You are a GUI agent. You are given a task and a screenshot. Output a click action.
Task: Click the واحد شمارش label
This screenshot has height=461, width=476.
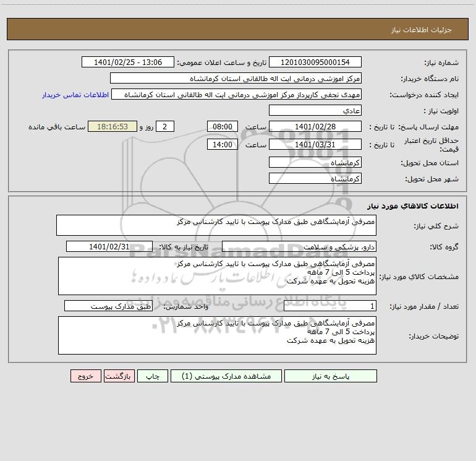click(186, 306)
